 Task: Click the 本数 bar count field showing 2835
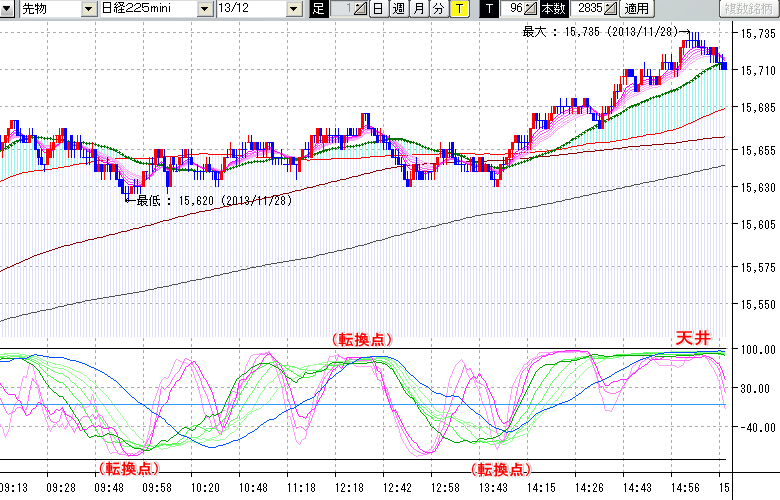pos(588,8)
